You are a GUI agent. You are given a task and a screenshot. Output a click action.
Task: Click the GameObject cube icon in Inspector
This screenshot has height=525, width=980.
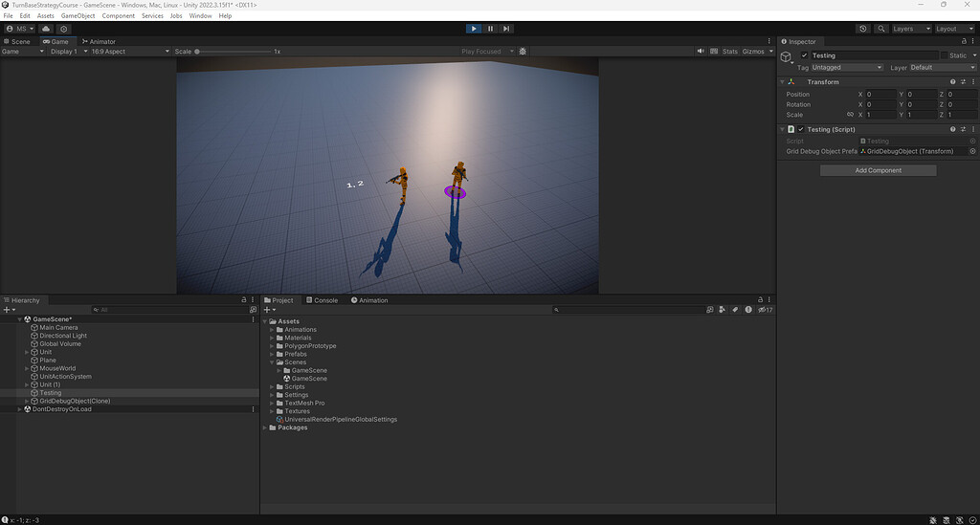(787, 56)
